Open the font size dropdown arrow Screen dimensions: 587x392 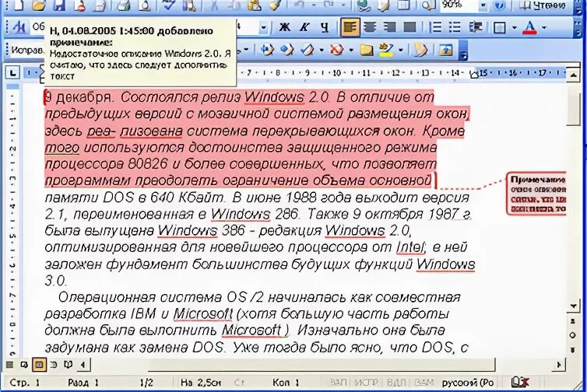pyautogui.click(x=263, y=28)
